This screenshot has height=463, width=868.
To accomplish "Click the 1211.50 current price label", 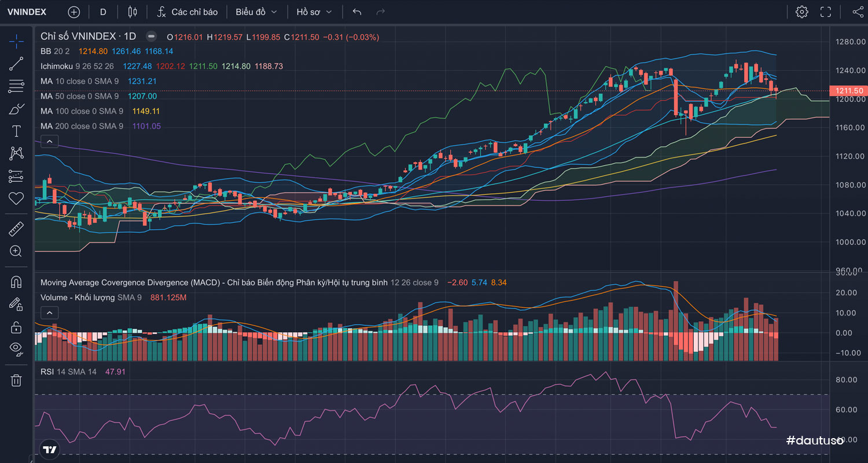I will click(849, 91).
